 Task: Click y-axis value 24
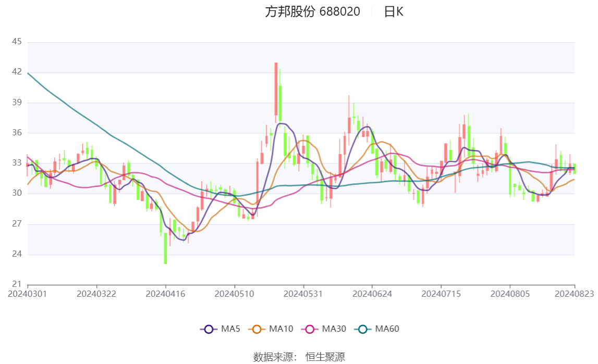coord(17,254)
